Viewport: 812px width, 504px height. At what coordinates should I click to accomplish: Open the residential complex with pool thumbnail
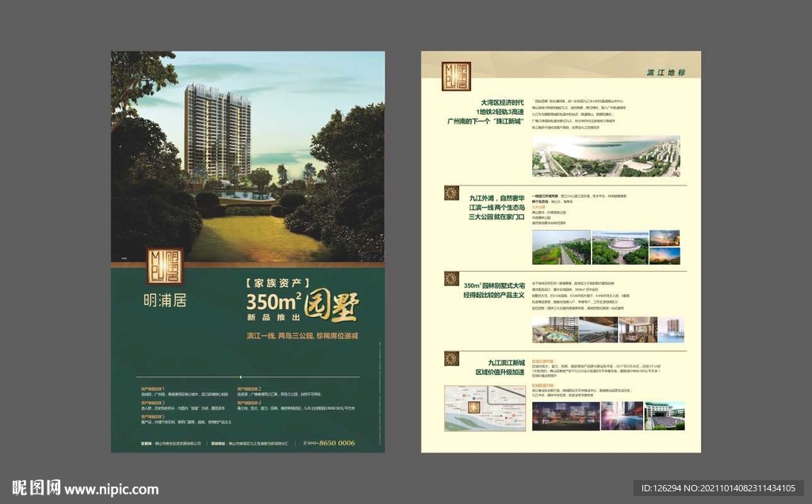pos(555,330)
